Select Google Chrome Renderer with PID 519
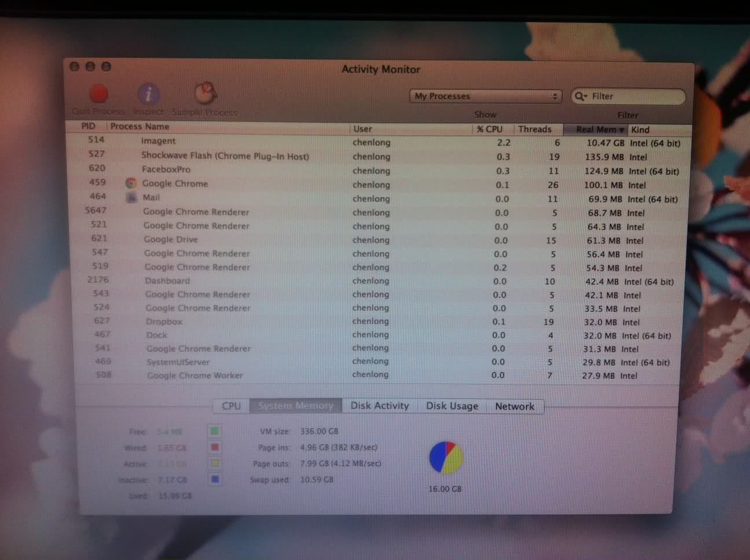The height and width of the screenshot is (560, 750). [x=378, y=267]
